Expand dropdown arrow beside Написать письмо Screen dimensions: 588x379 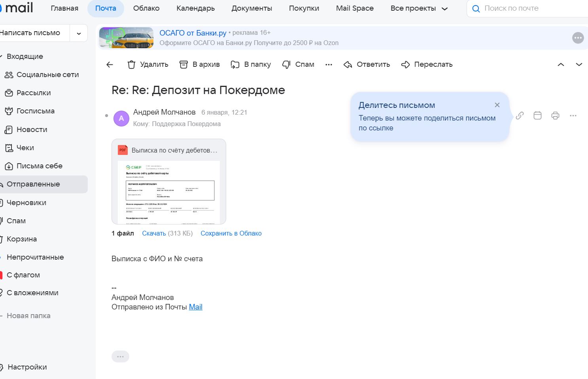click(79, 33)
